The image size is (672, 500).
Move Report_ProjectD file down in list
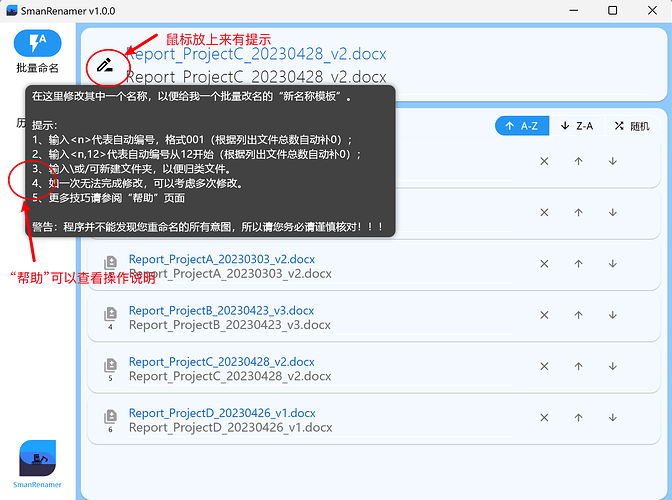(x=612, y=420)
